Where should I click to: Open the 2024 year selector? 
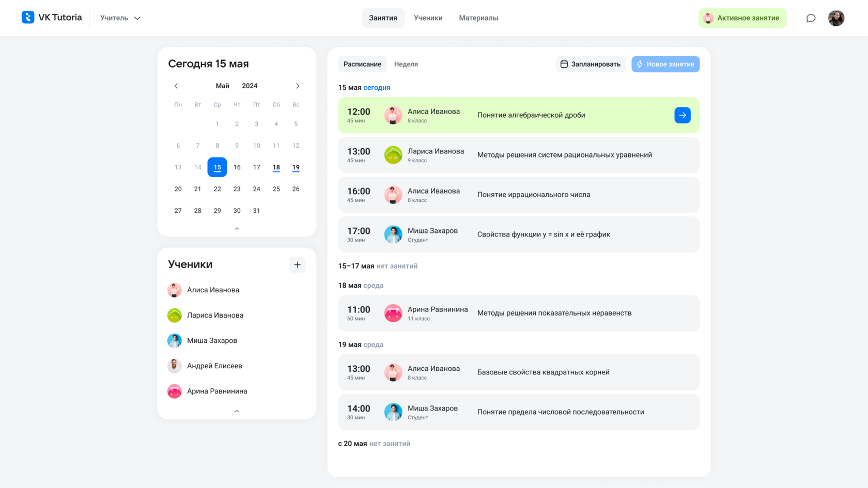tap(250, 86)
